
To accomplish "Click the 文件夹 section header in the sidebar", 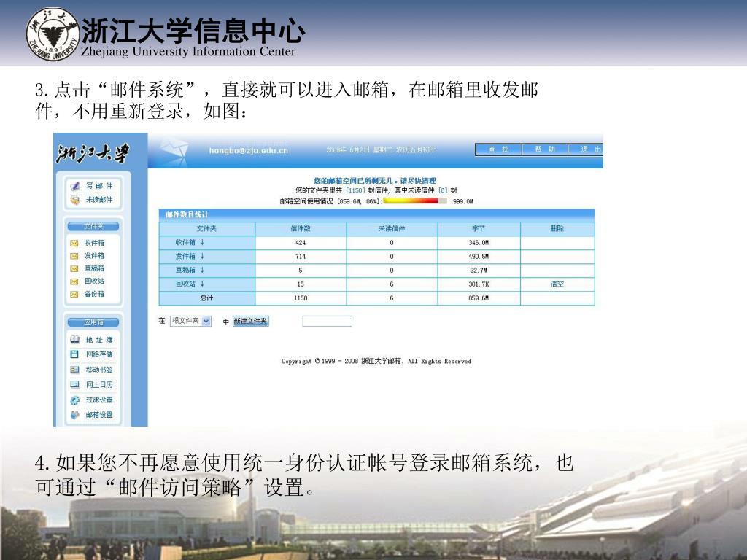I will coord(93,226).
